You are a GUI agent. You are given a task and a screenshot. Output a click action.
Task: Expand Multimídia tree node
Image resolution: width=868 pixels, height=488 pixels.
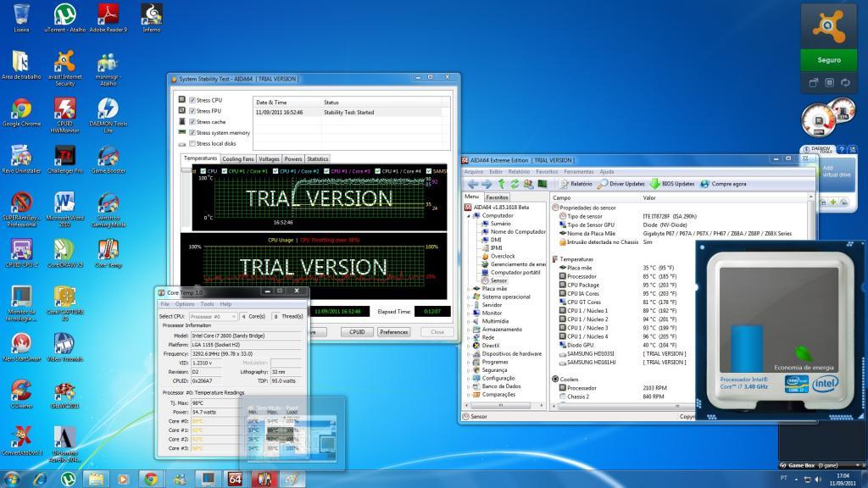click(469, 321)
